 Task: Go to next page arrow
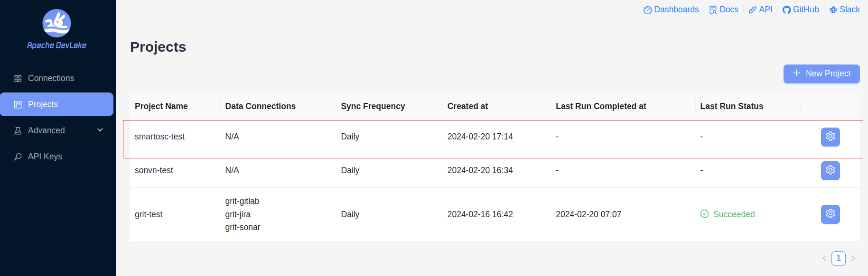(853, 258)
